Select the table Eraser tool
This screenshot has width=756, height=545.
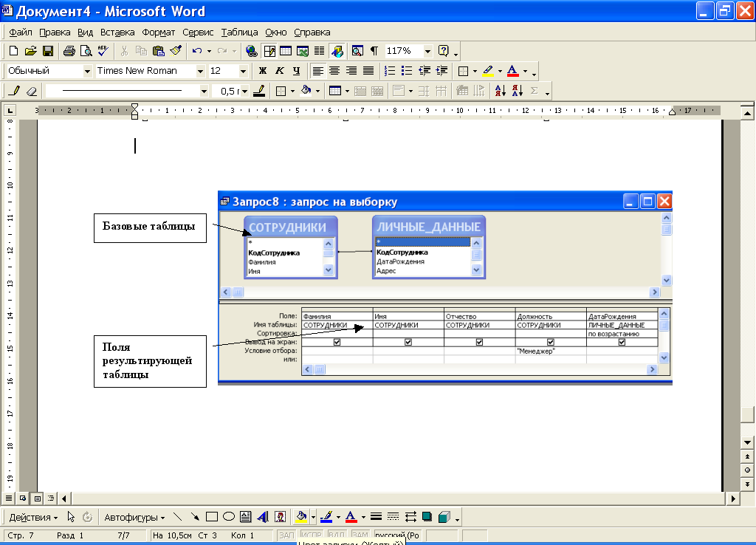(31, 91)
